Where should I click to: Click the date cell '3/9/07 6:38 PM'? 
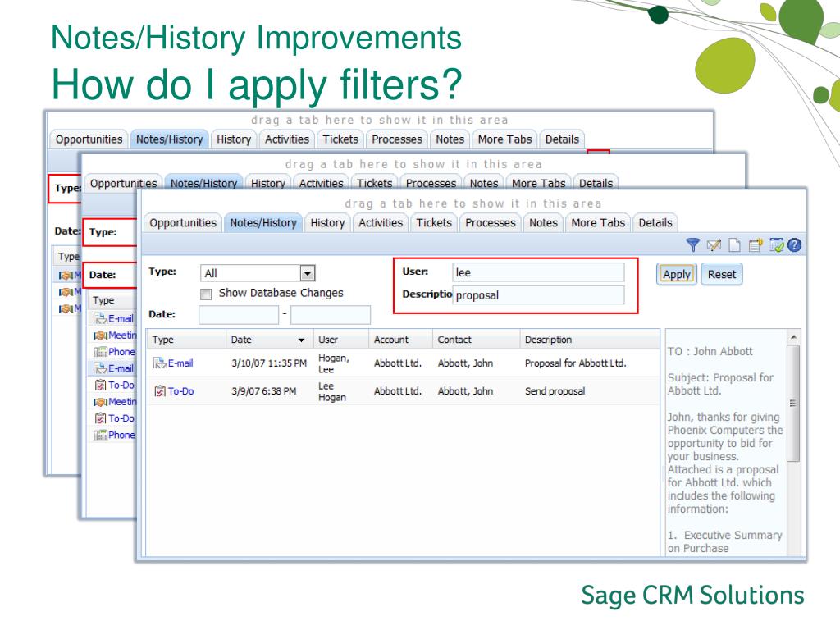coord(263,391)
